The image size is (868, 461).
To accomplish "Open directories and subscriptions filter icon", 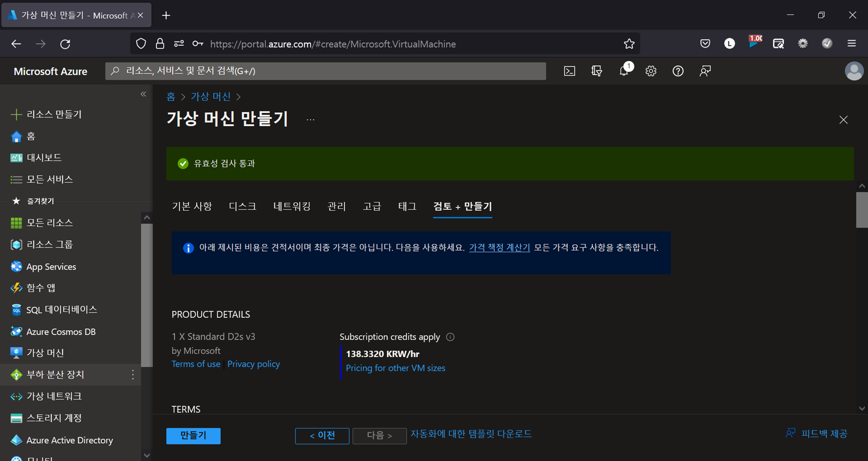I will [597, 71].
